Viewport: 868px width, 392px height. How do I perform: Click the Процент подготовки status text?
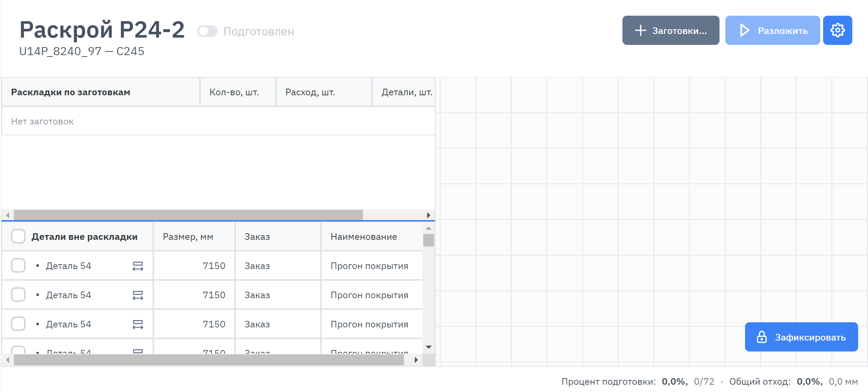click(609, 381)
